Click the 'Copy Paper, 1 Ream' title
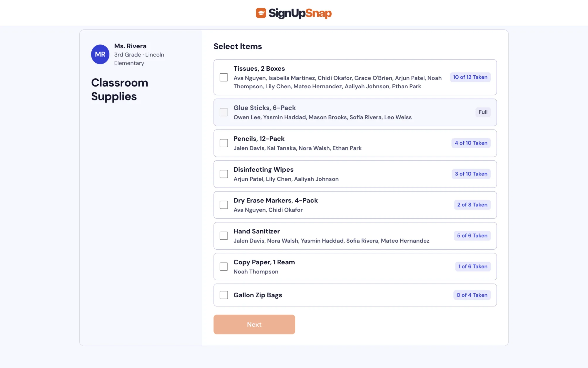 click(x=264, y=262)
